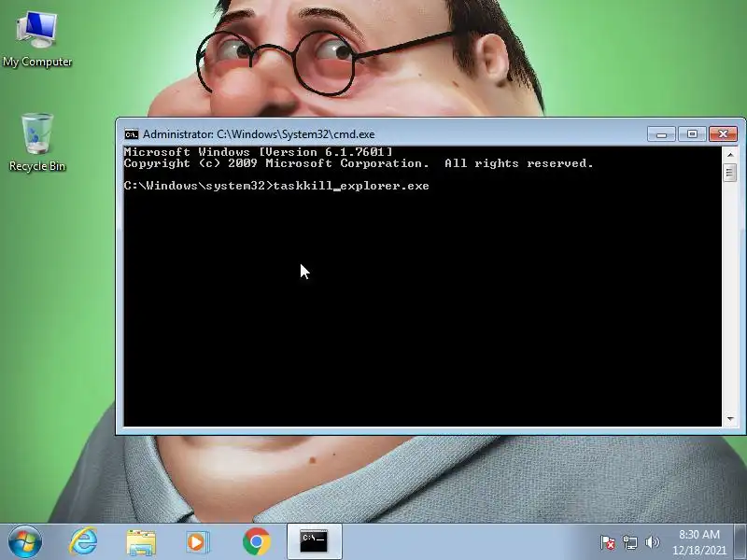Viewport: 747px width, 560px height.
Task: Click the volume speaker tray icon
Action: tap(652, 542)
